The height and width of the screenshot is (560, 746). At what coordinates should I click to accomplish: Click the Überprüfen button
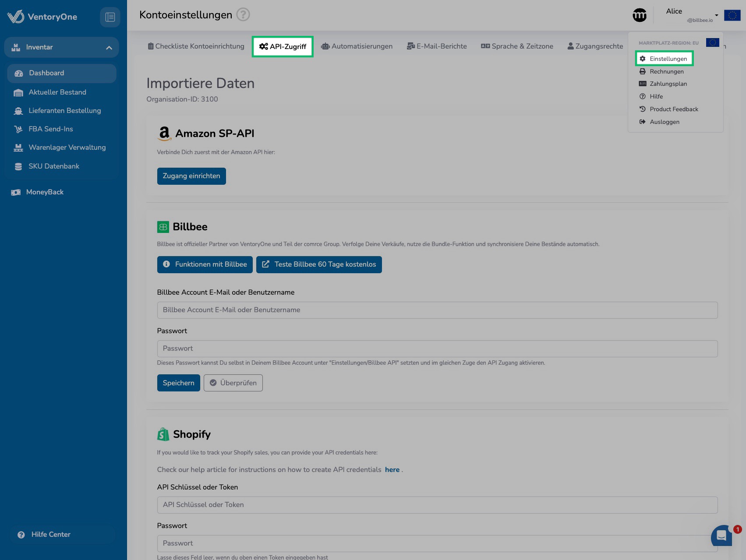233,383
